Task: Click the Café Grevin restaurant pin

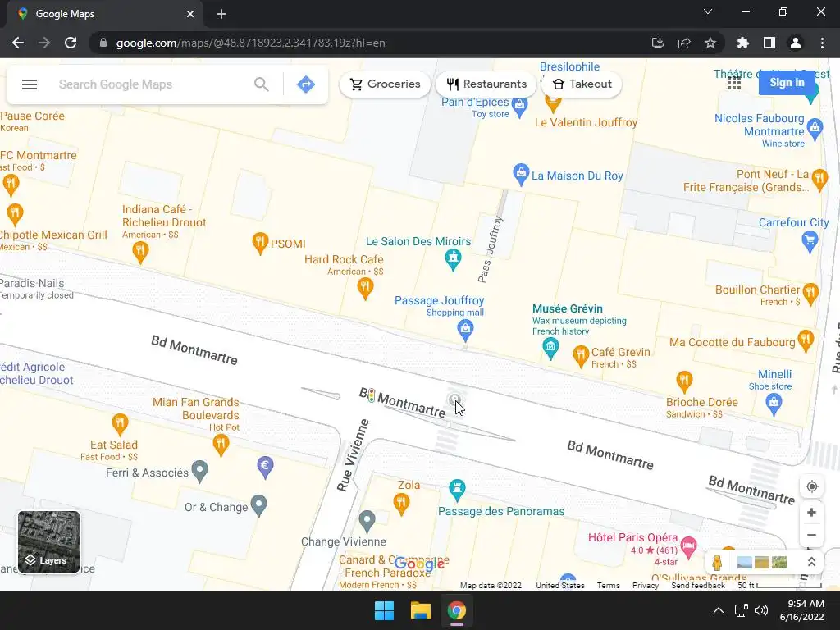Action: click(581, 356)
